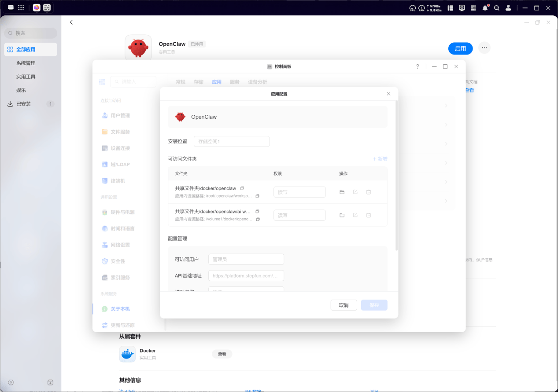Open Control Panel help question mark
558x392 pixels.
(x=418, y=66)
